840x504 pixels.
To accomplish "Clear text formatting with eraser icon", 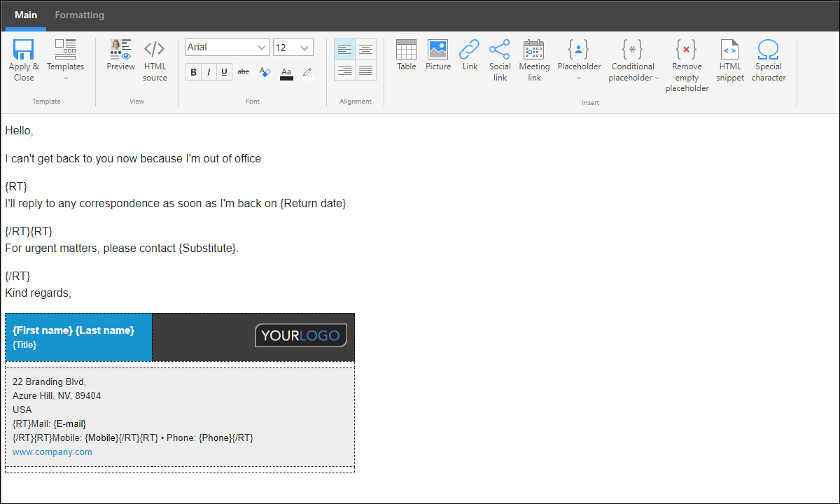I will (265, 71).
